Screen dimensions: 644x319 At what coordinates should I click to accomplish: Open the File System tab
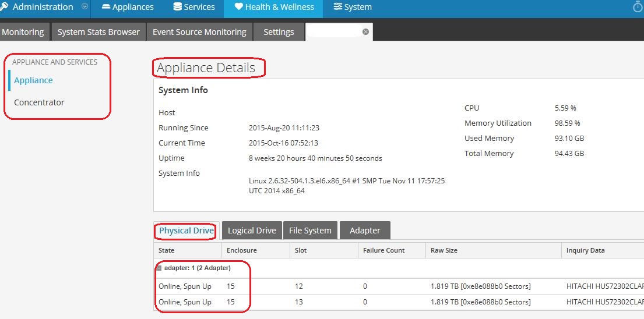310,231
